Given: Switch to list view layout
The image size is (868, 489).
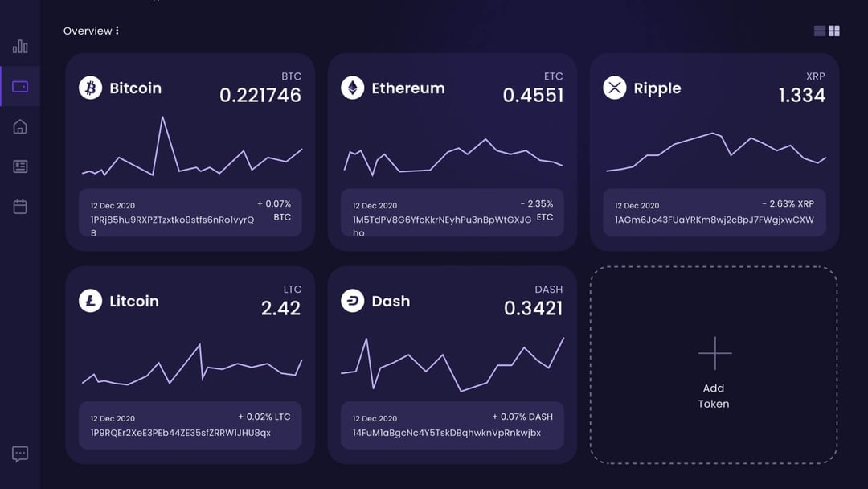Looking at the screenshot, I should 819,31.
